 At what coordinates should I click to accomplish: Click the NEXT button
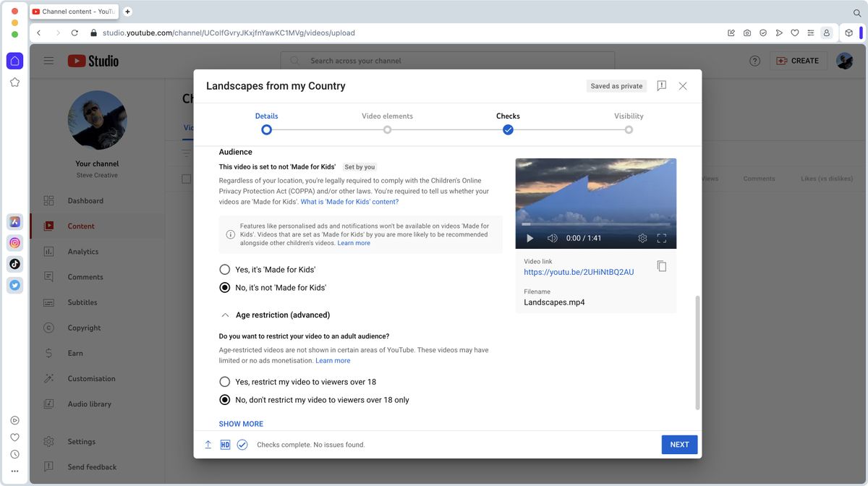click(678, 444)
